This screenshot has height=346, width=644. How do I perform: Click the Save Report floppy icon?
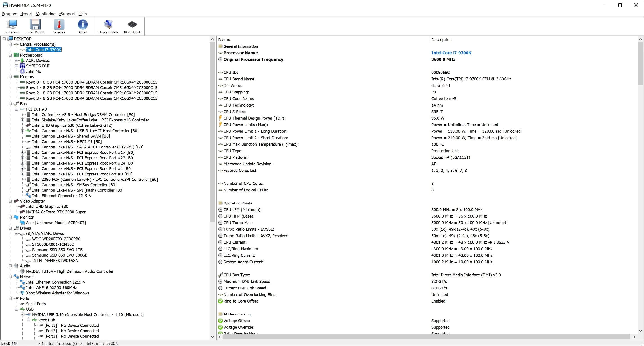point(35,26)
